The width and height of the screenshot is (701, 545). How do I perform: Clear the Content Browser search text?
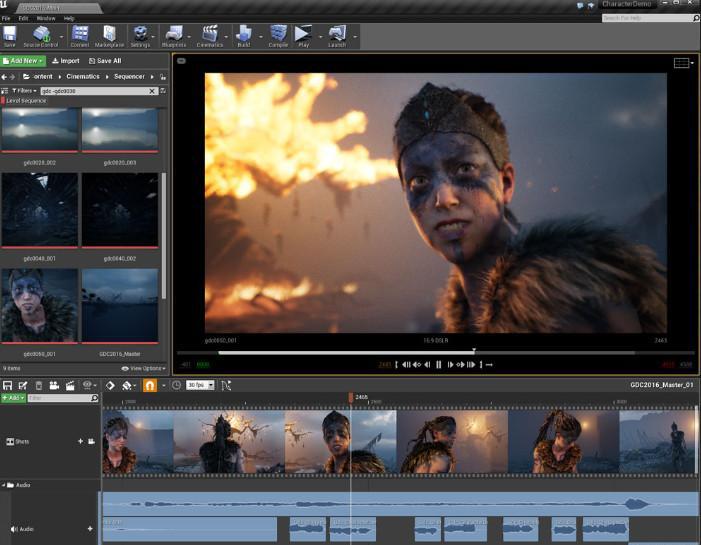(x=152, y=91)
